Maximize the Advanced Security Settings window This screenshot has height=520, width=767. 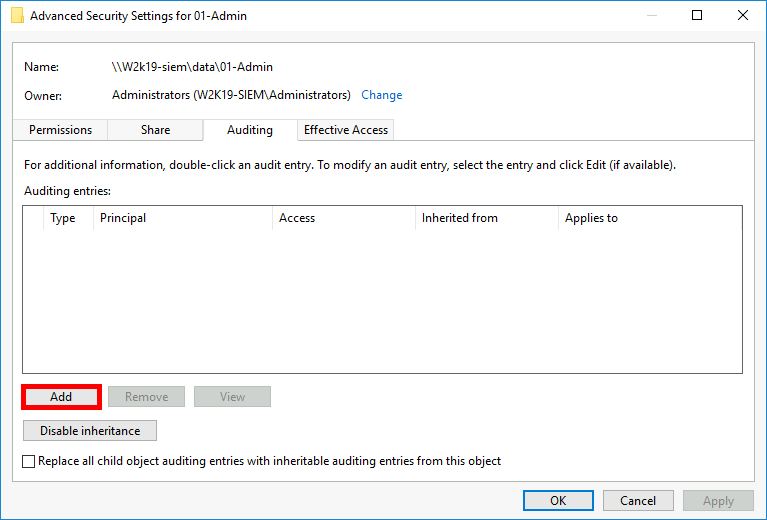(697, 15)
